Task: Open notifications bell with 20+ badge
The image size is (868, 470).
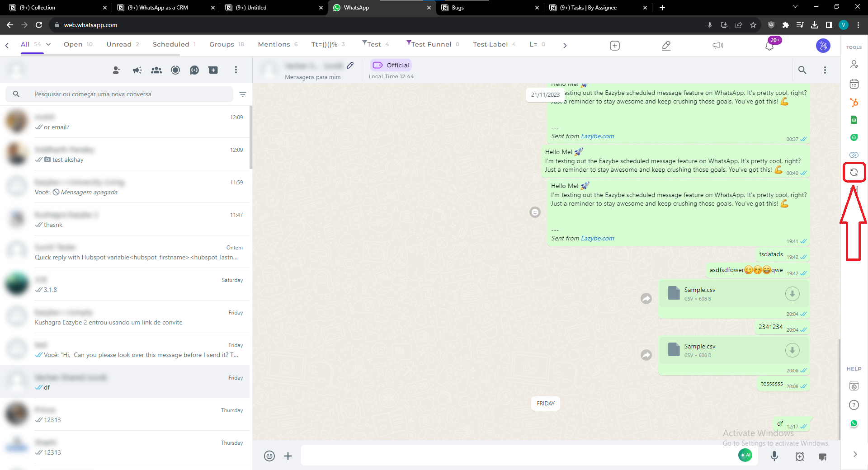Action: (769, 46)
